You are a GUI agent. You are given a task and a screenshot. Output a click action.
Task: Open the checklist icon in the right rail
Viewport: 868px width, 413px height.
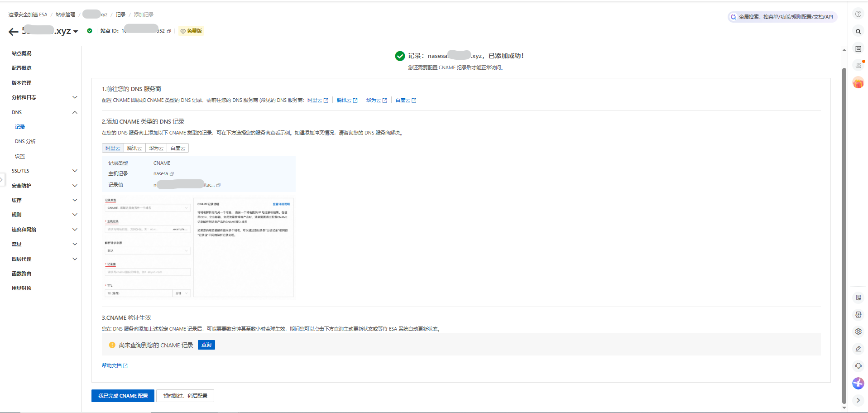pyautogui.click(x=858, y=49)
